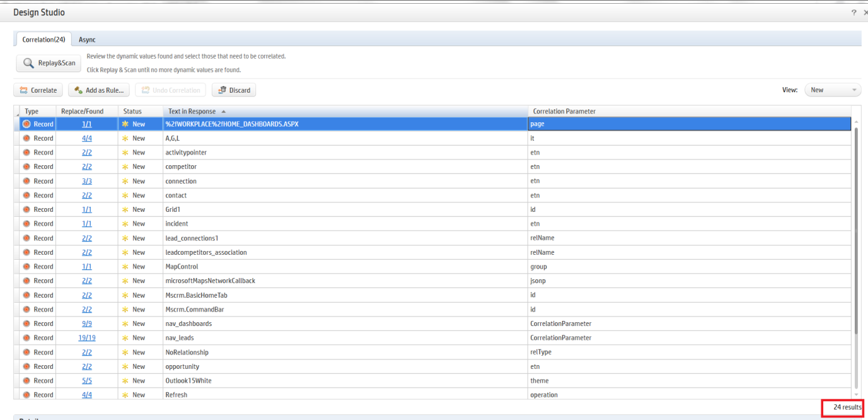Click New status star in microsoftMapsNetworkCallback row
Viewport: 868px width, 420px height.
125,281
